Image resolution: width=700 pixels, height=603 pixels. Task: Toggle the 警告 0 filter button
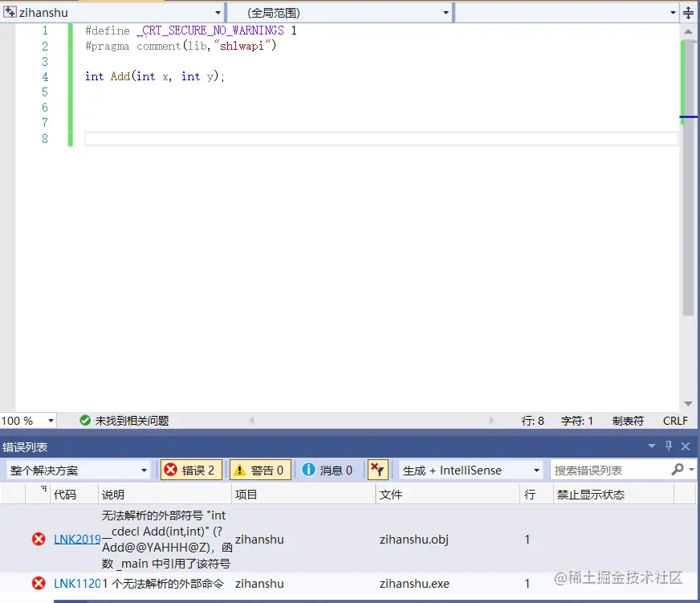coord(260,471)
